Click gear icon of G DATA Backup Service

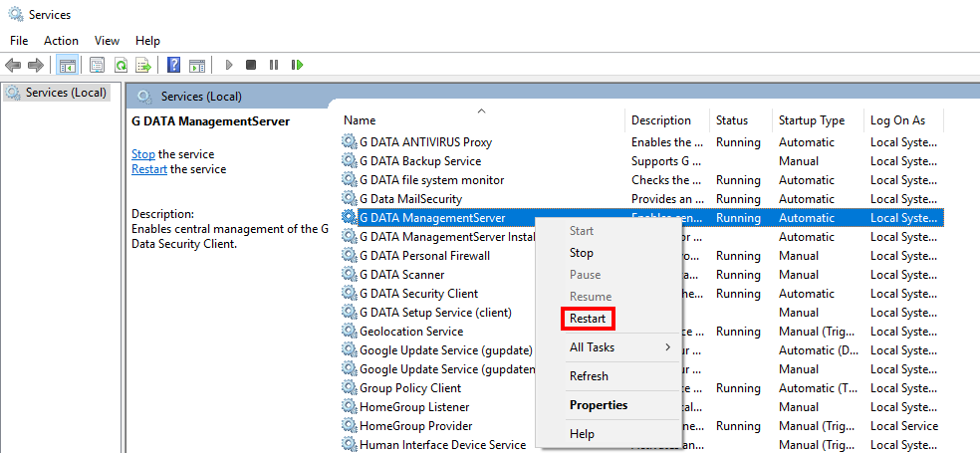tap(349, 161)
